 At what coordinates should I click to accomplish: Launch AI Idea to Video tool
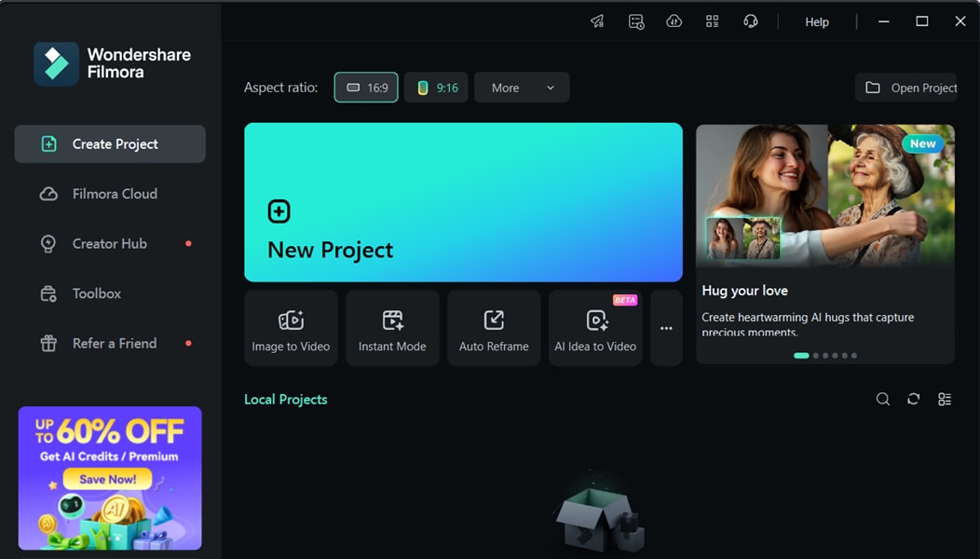click(595, 328)
